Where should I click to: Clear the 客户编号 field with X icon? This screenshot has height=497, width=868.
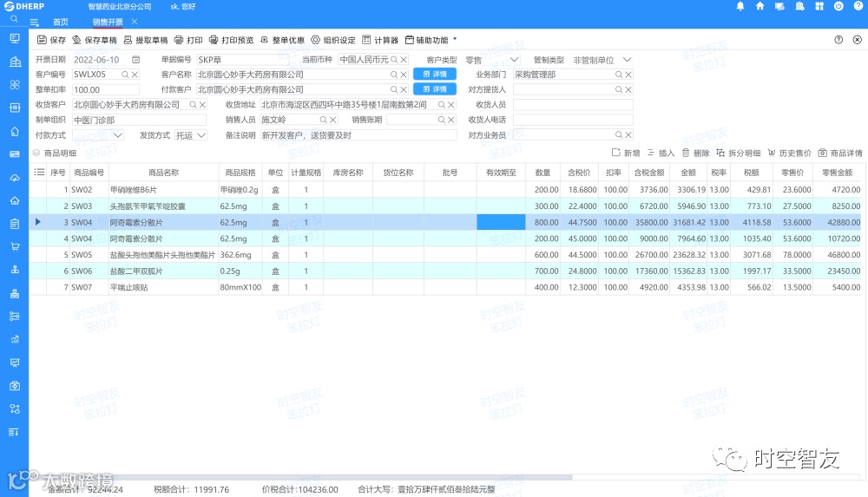[135, 75]
